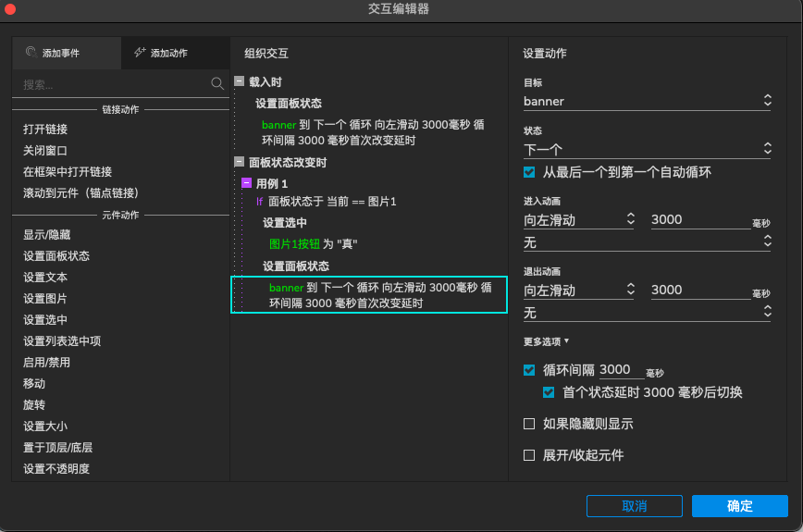Viewport: 803px width, 532px height.
Task: Collapse the 面板状态改变时 event node
Action: pyautogui.click(x=240, y=162)
